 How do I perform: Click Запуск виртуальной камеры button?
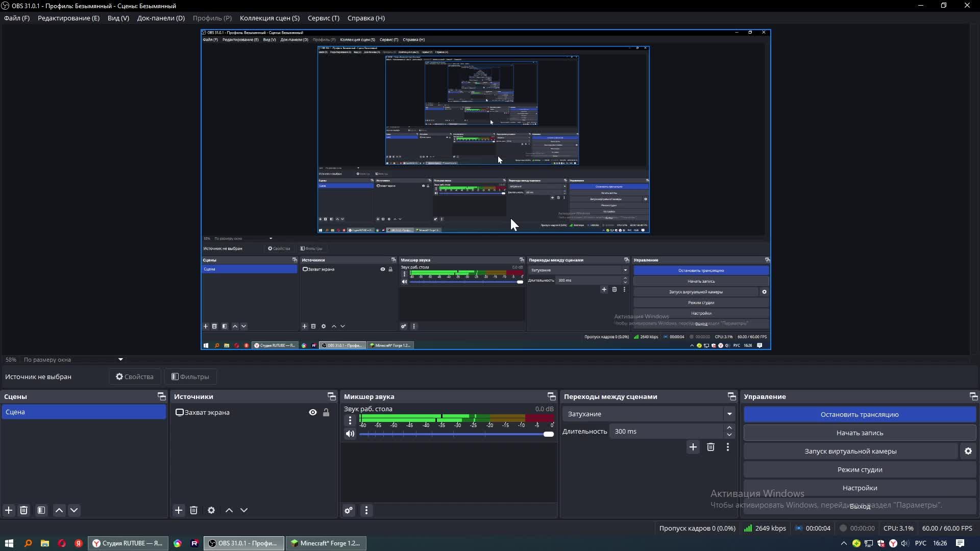[x=850, y=451]
